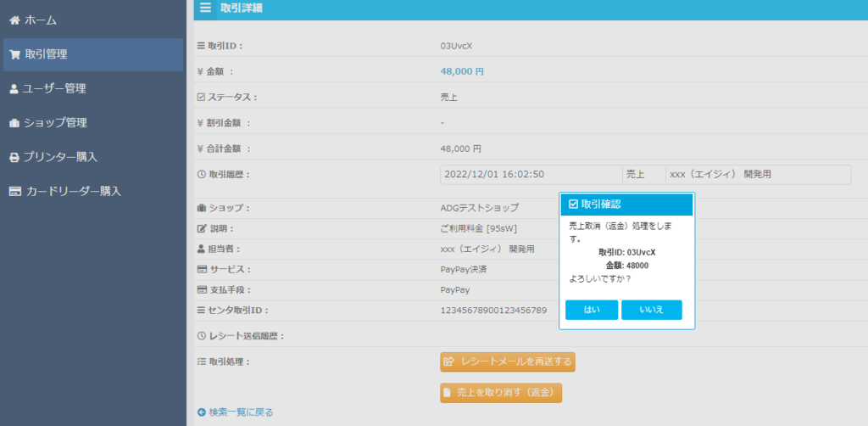This screenshot has width=868, height=426.
Task: Click the printer icon beside プリンター購入
Action: [14, 157]
